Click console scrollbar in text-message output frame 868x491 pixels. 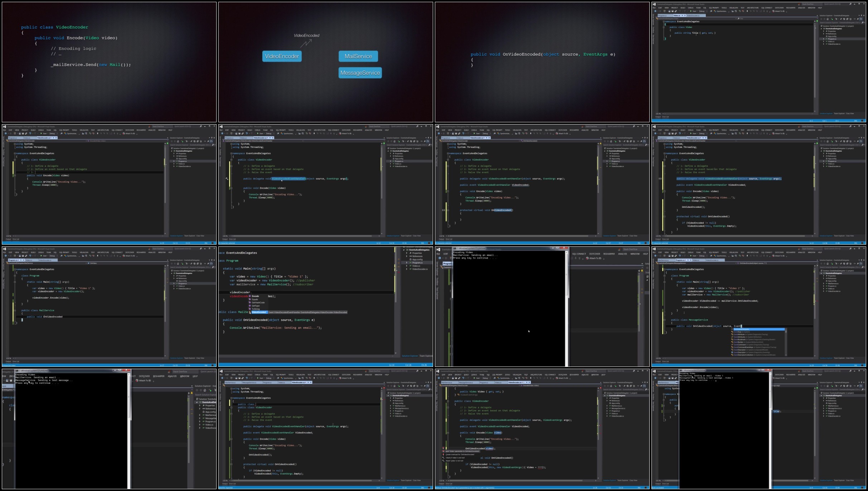(x=130, y=429)
